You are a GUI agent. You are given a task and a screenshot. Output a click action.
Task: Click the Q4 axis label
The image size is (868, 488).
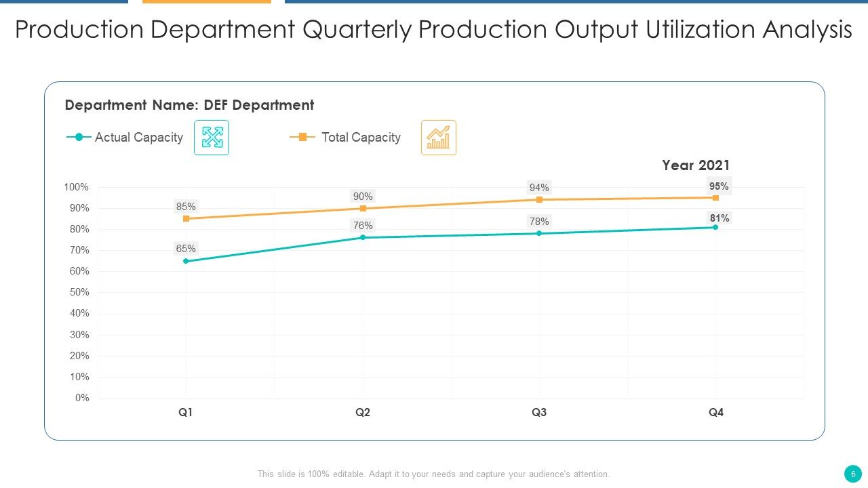[x=716, y=412]
